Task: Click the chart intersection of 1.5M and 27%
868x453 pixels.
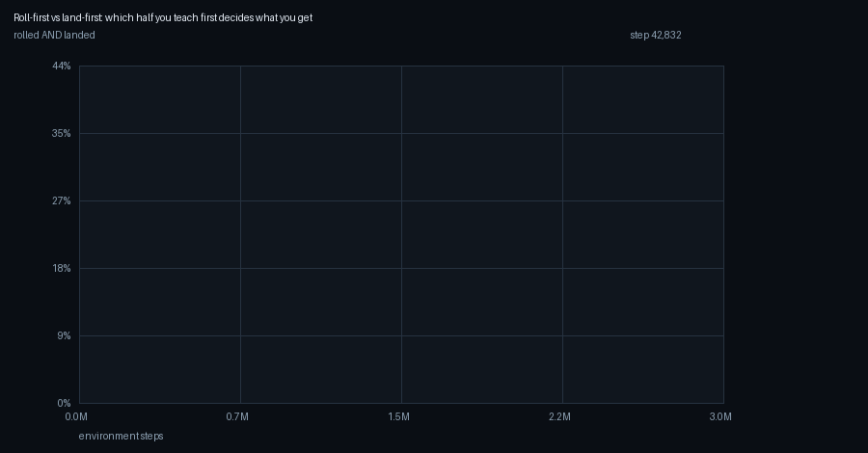Action: tap(401, 200)
